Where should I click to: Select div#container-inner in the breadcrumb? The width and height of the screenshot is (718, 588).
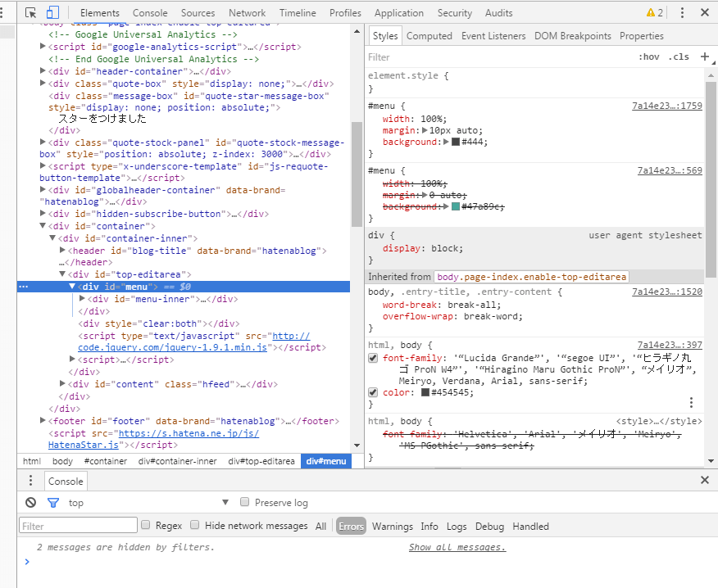coord(177,461)
